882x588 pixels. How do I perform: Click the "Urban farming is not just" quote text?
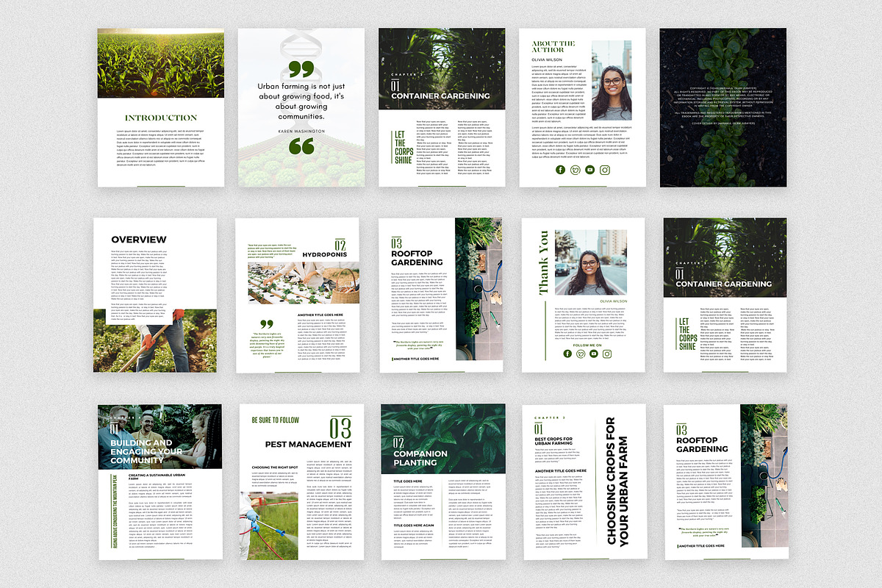(301, 86)
